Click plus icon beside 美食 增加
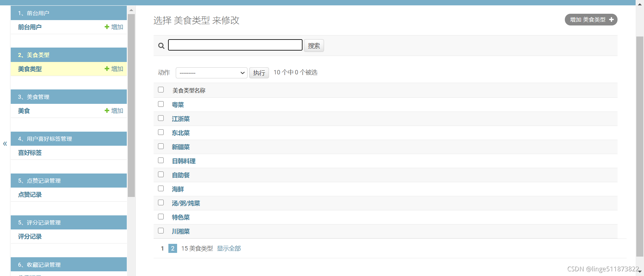 click(x=107, y=111)
